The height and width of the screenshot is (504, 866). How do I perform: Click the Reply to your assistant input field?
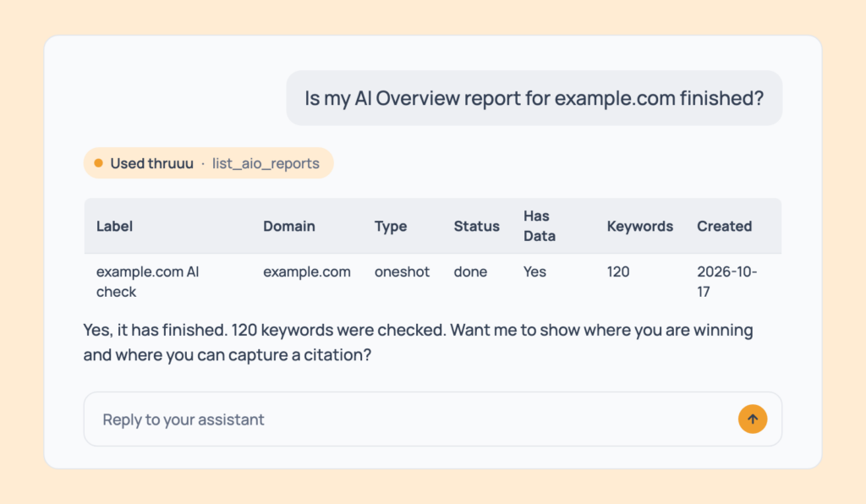pos(432,419)
